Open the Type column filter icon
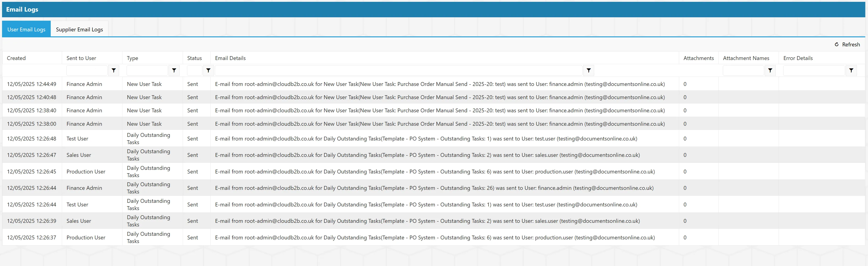The image size is (868, 266). click(174, 70)
